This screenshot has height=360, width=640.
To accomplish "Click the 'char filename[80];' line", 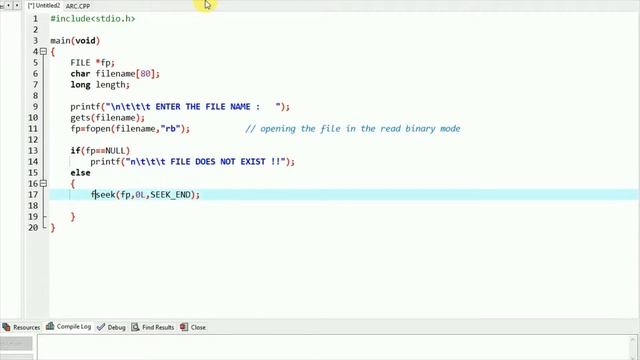I will 115,74.
